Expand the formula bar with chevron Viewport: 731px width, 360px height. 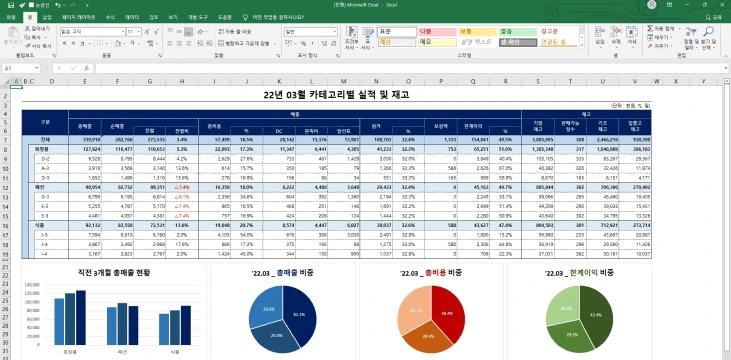click(x=725, y=68)
